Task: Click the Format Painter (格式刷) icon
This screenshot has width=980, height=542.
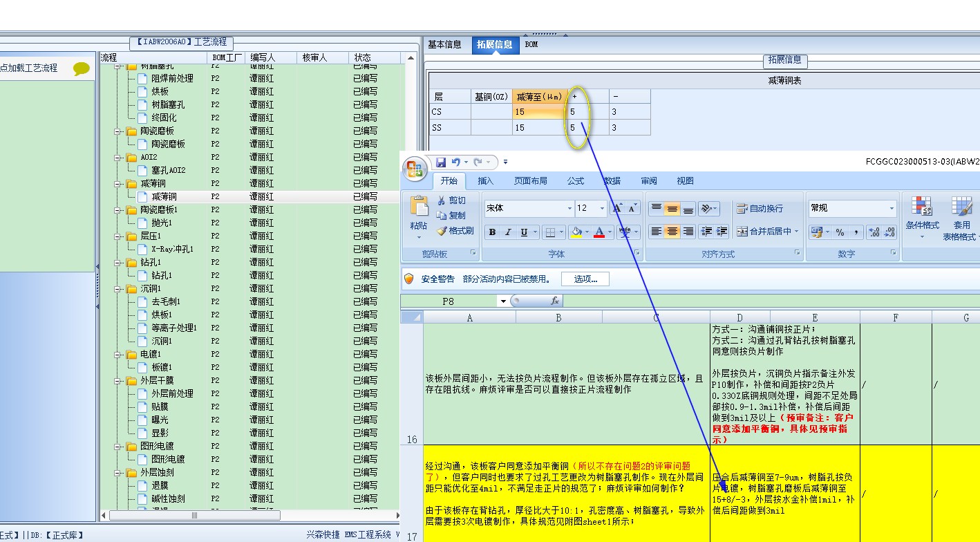Action: 441,230
